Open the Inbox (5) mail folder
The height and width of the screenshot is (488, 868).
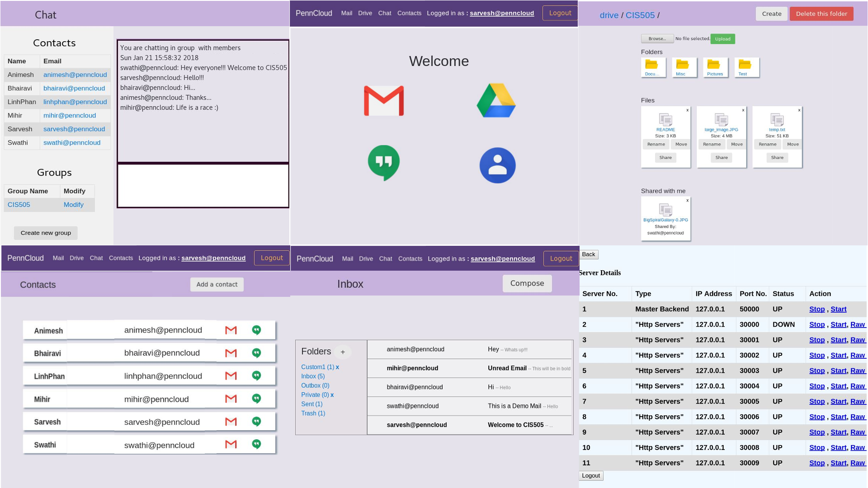click(x=313, y=376)
